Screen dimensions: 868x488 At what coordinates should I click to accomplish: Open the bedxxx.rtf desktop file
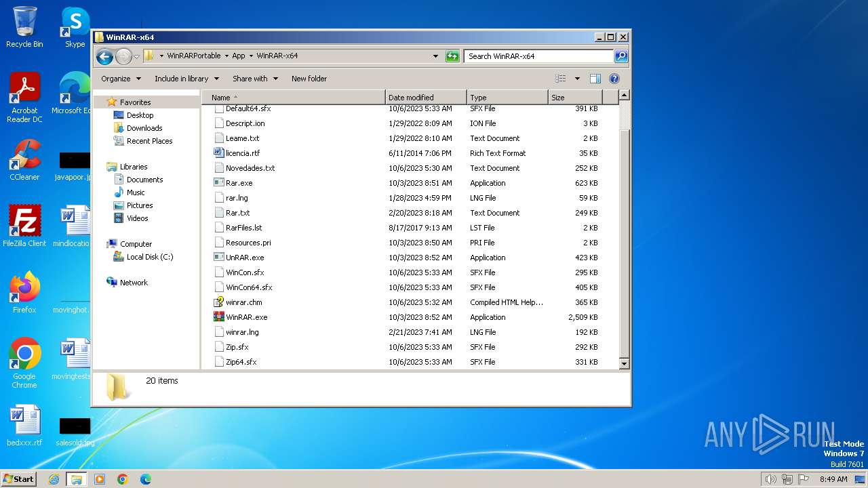click(x=24, y=426)
